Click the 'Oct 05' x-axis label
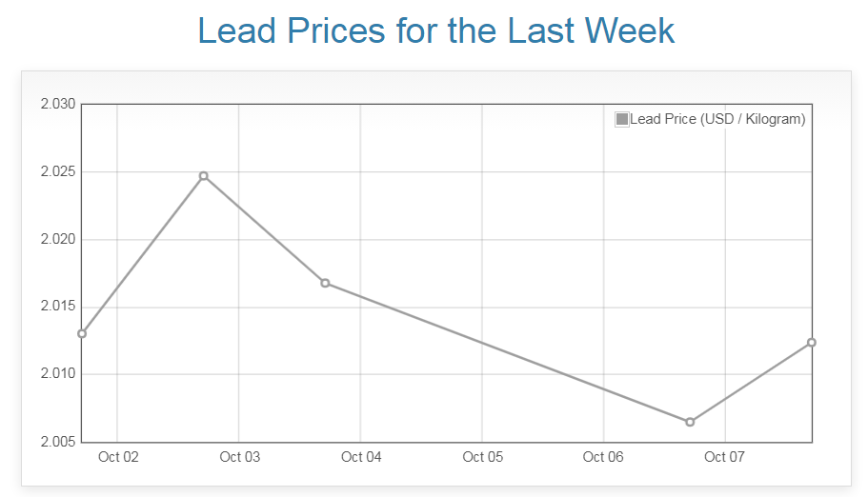 [x=482, y=457]
